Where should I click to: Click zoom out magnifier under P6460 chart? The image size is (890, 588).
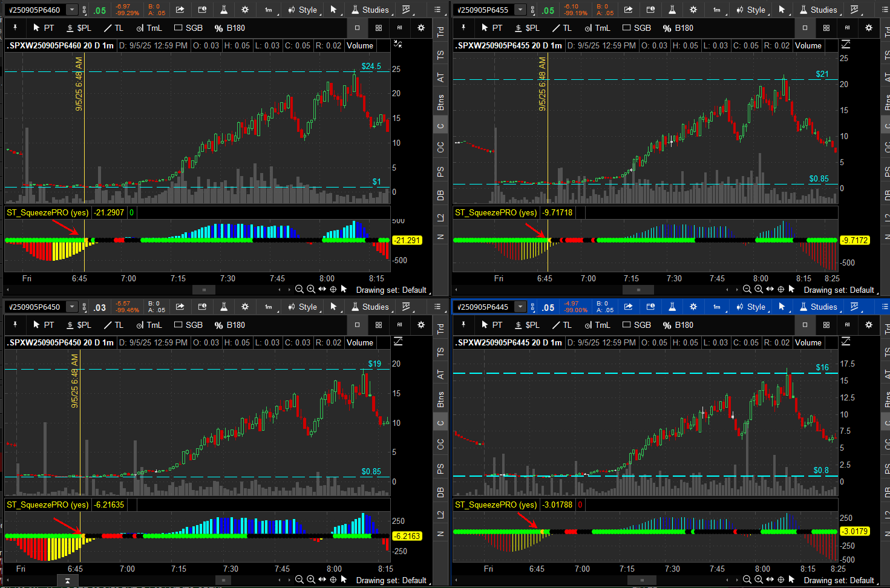point(299,289)
